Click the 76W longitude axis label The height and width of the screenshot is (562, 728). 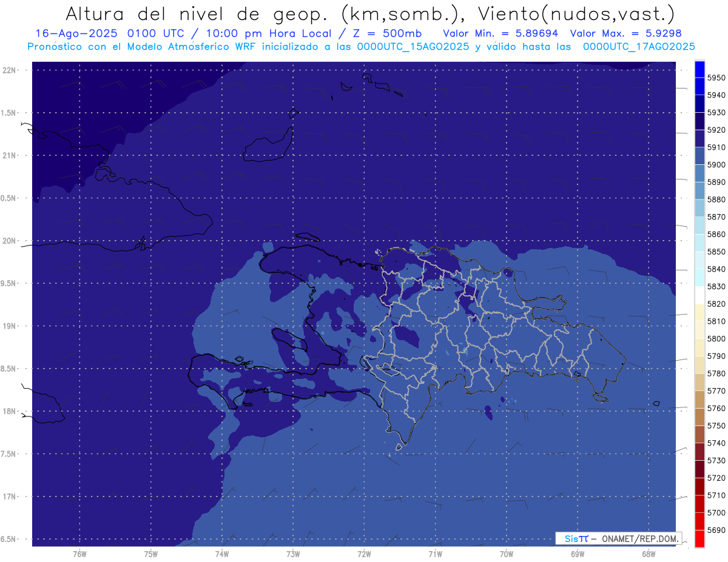click(x=79, y=554)
